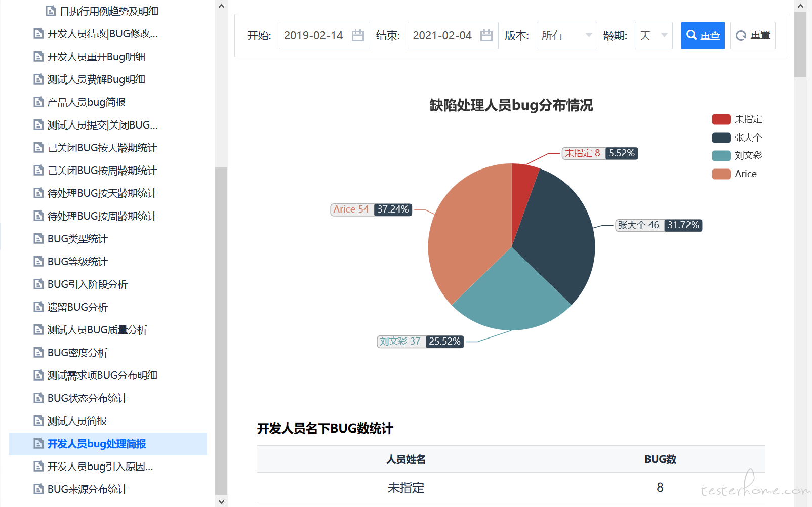Select 待处理BUG按天龄期统计

click(x=102, y=193)
